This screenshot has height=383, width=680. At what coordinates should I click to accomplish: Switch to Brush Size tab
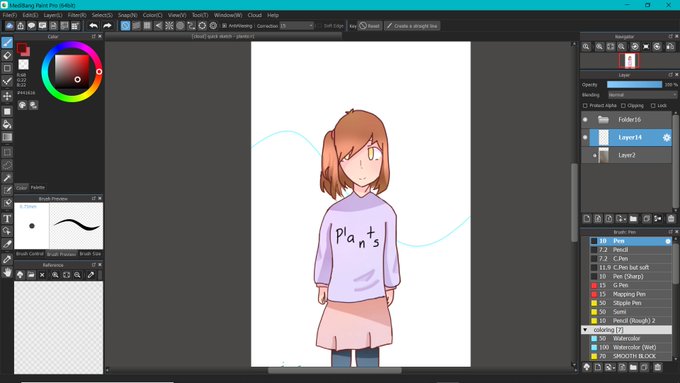click(90, 254)
